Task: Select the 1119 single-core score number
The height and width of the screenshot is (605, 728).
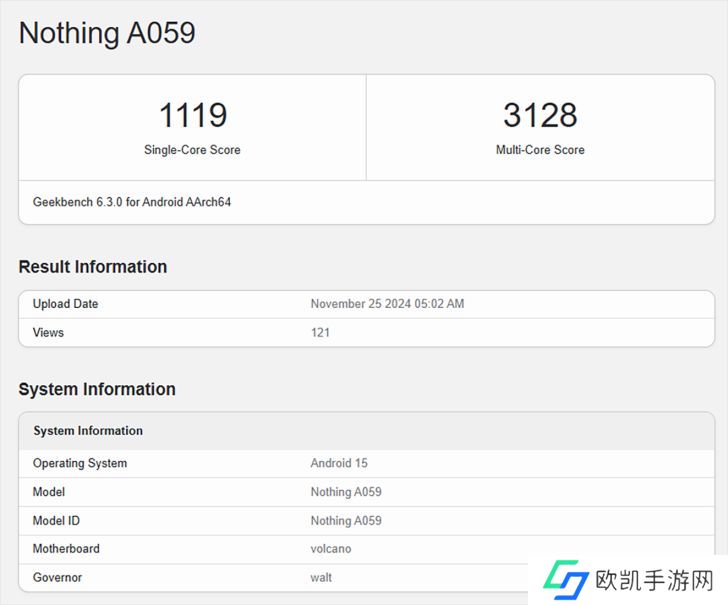Action: pyautogui.click(x=192, y=115)
